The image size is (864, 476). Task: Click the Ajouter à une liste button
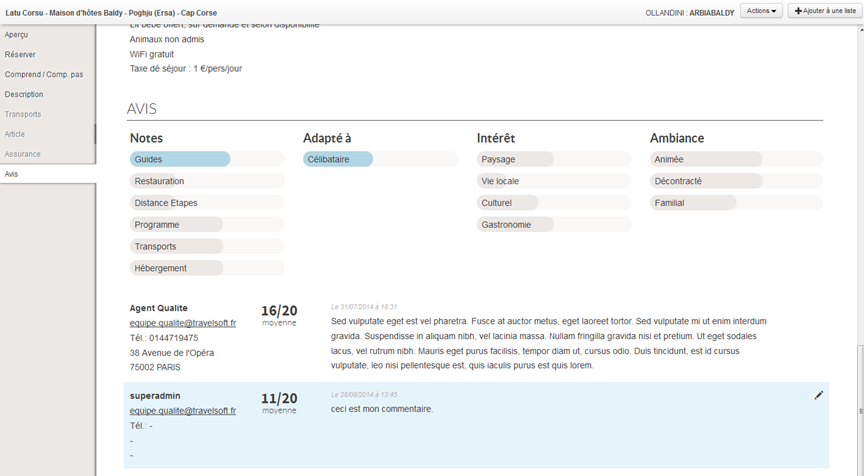click(825, 11)
